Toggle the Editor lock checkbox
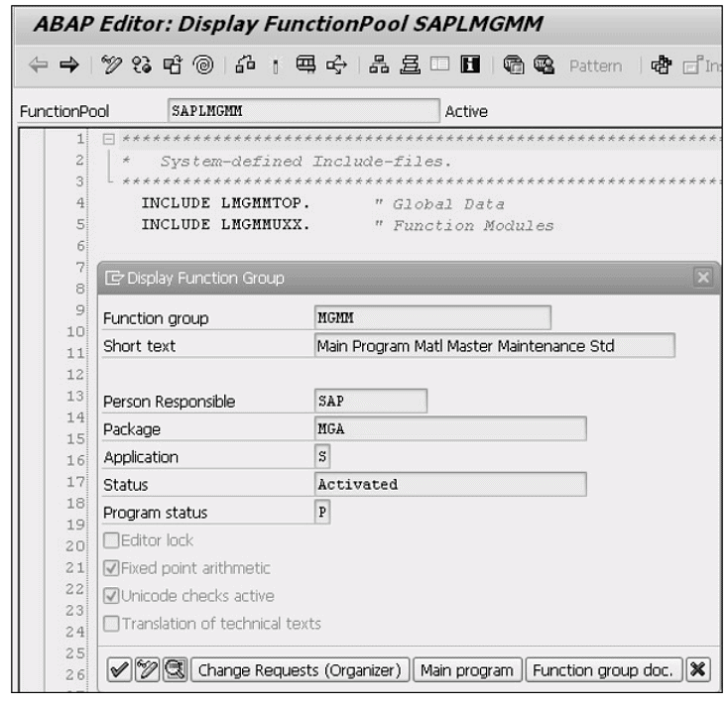 pos(111,540)
